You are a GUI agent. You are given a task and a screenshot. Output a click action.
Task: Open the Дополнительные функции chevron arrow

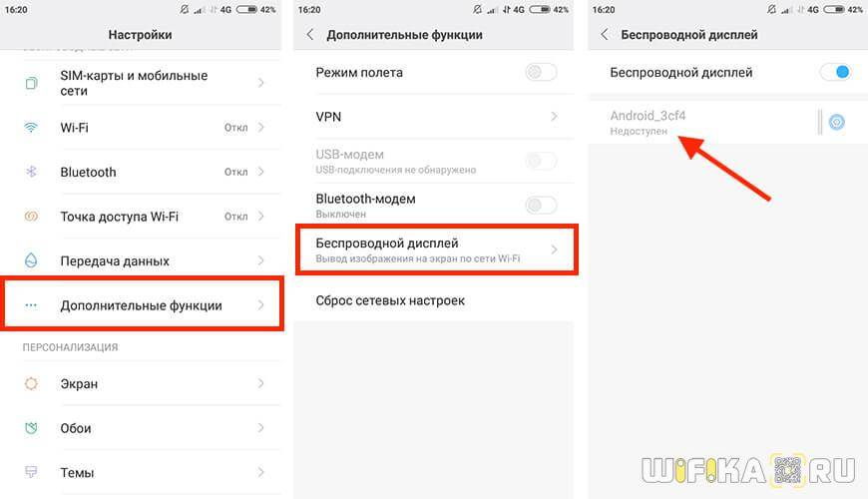(x=260, y=305)
